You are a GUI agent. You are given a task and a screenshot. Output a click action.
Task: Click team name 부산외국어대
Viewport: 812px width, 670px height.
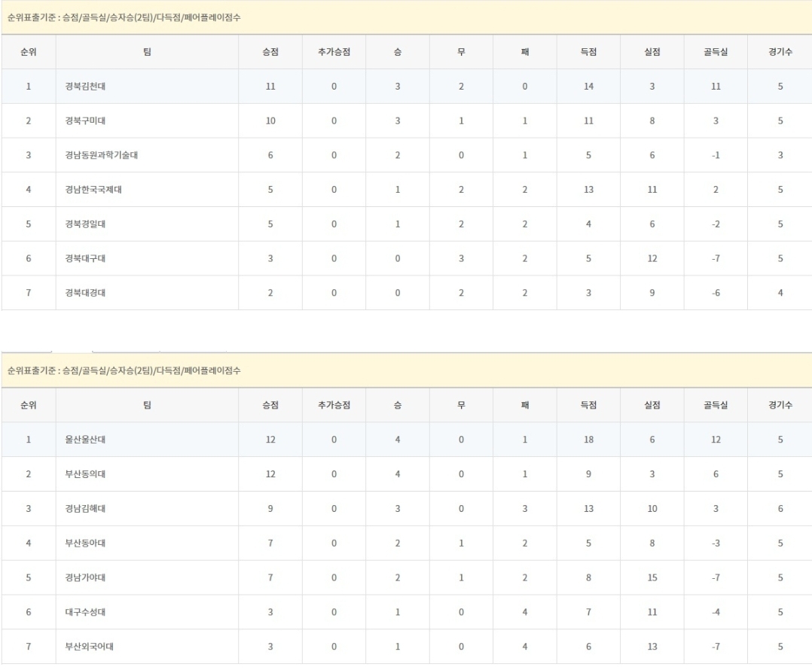pyautogui.click(x=89, y=646)
